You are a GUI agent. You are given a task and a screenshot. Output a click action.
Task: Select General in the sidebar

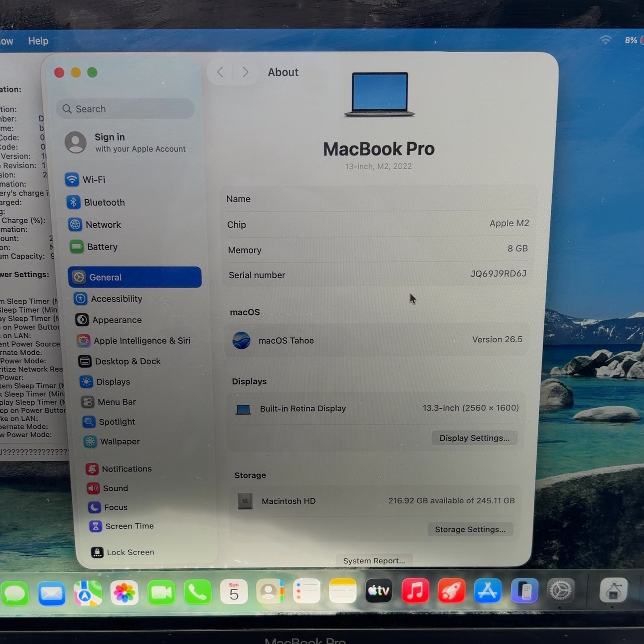[x=135, y=277]
